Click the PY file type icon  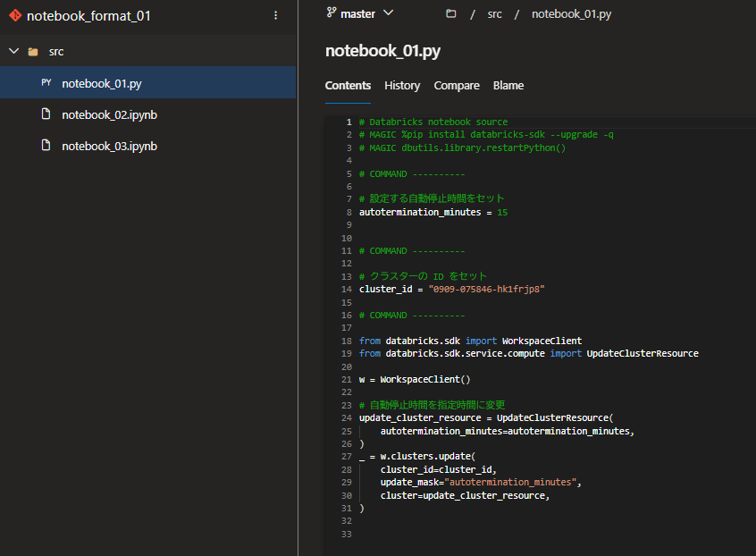point(46,83)
